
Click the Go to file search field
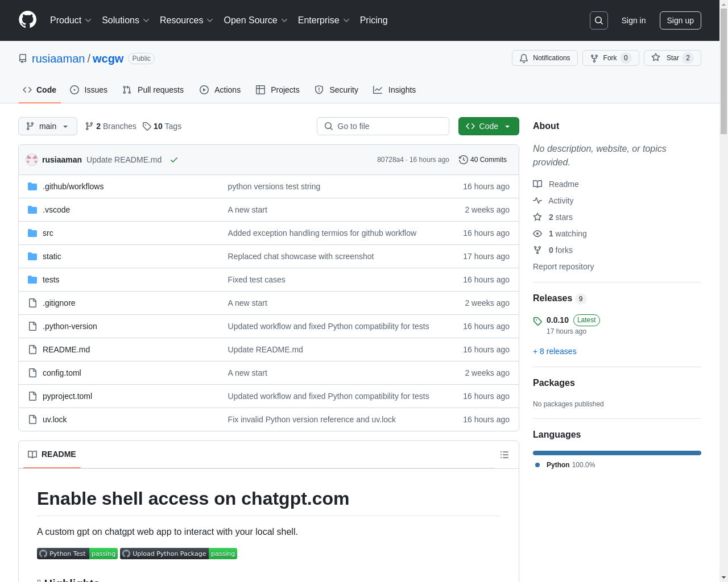pyautogui.click(x=383, y=126)
